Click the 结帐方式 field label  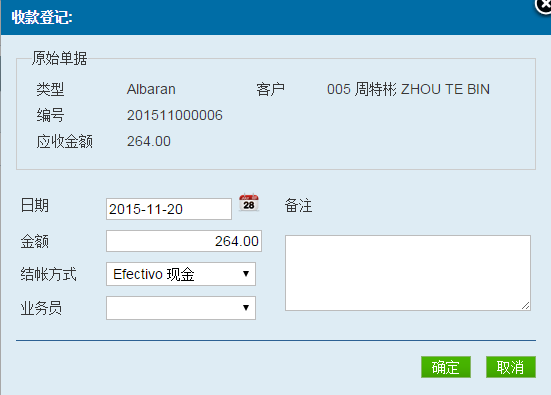(x=48, y=274)
